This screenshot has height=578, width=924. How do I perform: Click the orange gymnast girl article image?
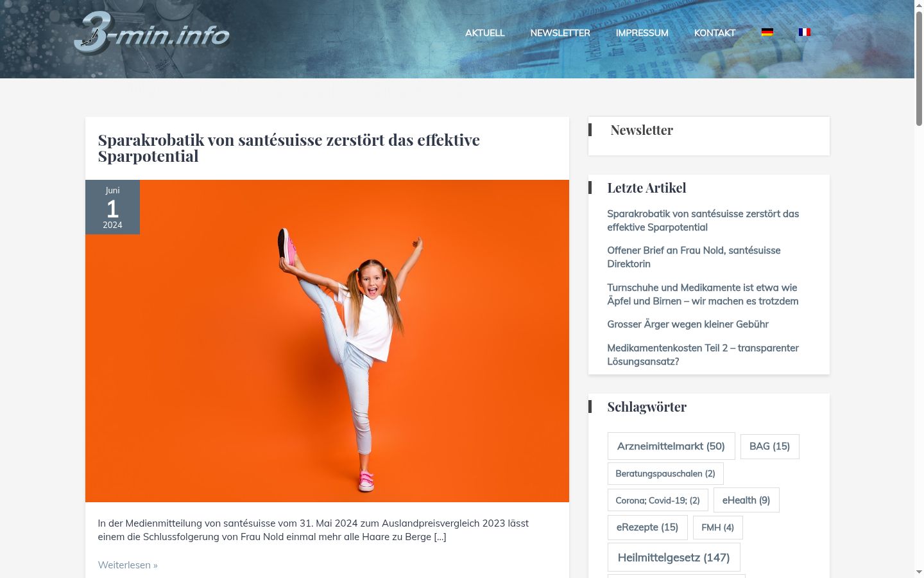coord(327,341)
